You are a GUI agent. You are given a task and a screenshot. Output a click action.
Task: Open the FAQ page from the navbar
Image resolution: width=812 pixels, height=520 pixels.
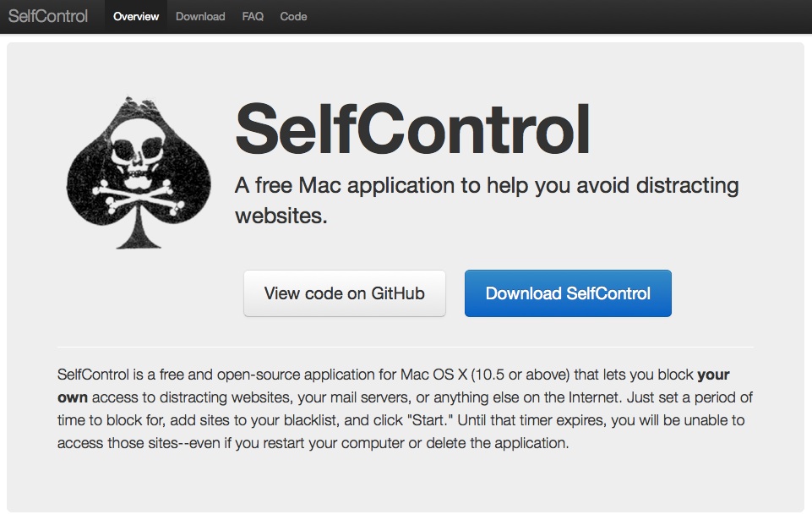click(x=253, y=17)
